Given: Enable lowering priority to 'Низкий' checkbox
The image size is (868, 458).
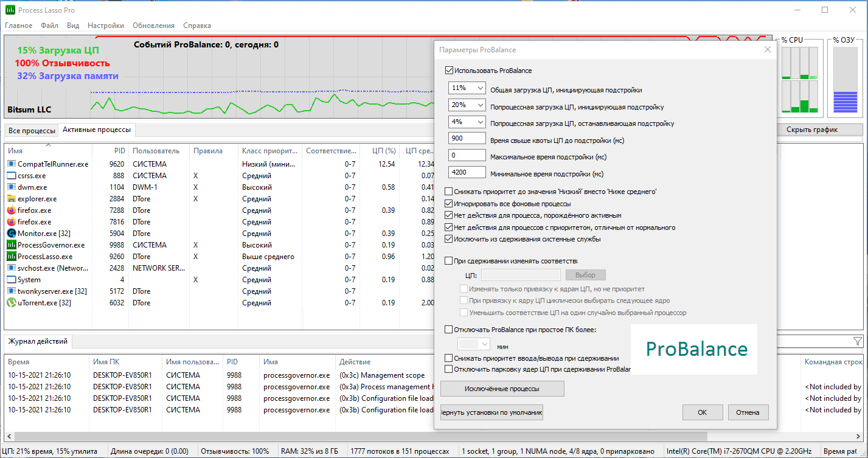Looking at the screenshot, I should (450, 192).
